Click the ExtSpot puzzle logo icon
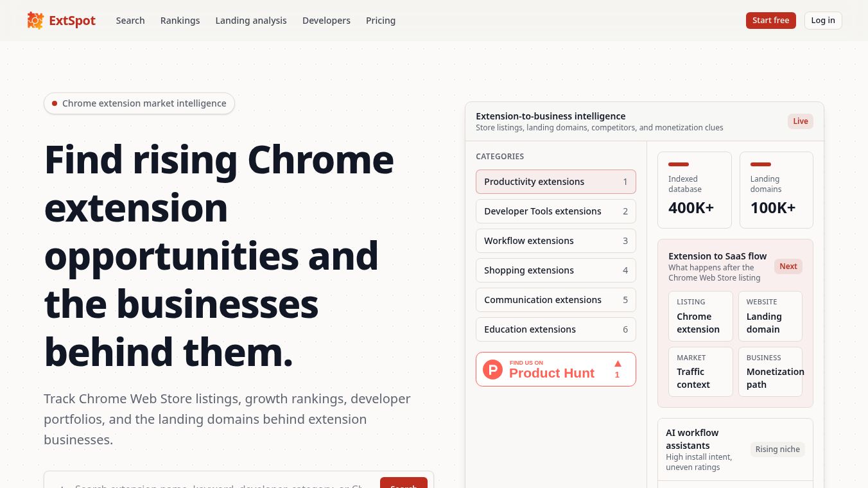 pos(35,21)
